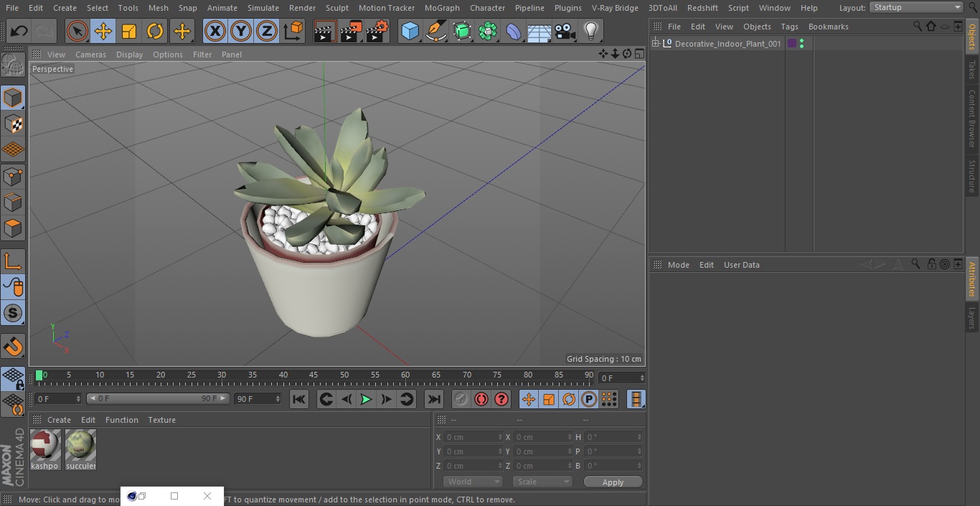Click the purple layer color swatch
Viewport: 980px width, 506px height.
click(792, 44)
